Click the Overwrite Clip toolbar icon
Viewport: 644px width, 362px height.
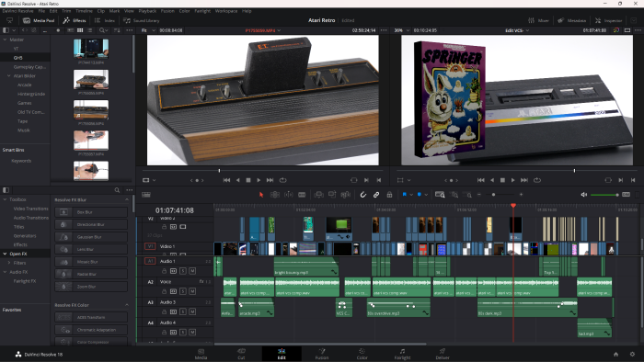pyautogui.click(x=332, y=195)
